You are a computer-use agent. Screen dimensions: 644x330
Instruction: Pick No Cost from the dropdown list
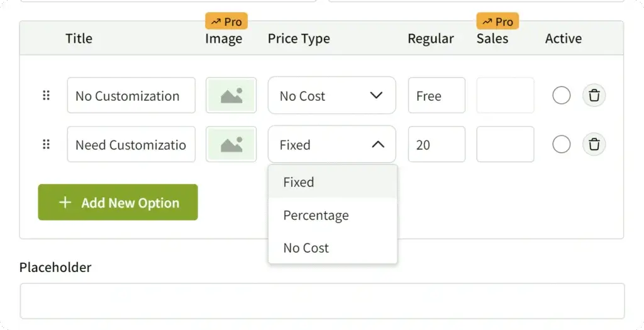306,248
